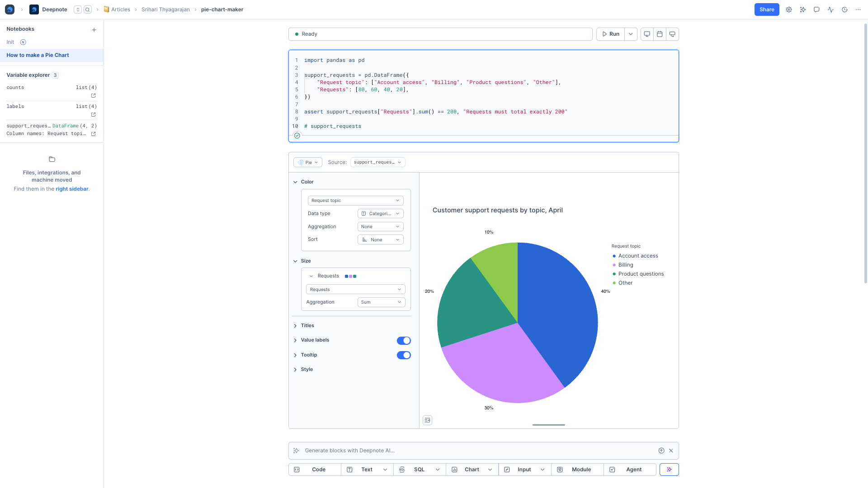Click the Share button
This screenshot has height=488, width=868.
coord(767,9)
